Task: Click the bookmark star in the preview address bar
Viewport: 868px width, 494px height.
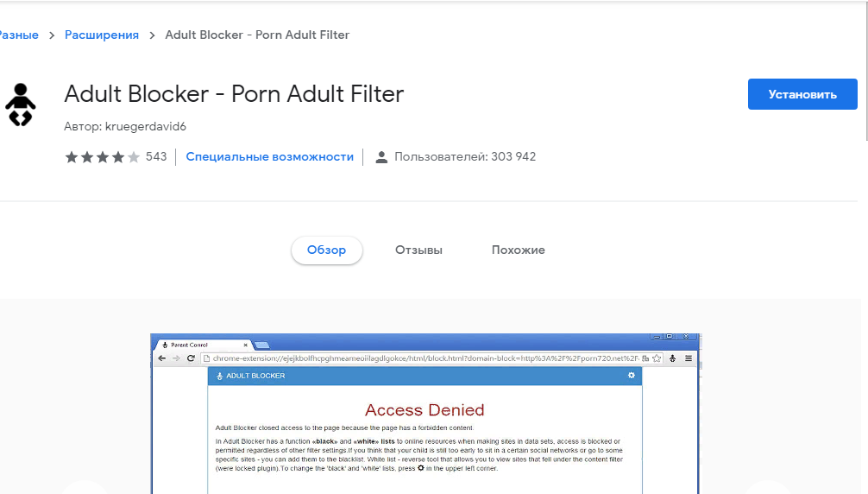Action: (x=657, y=358)
